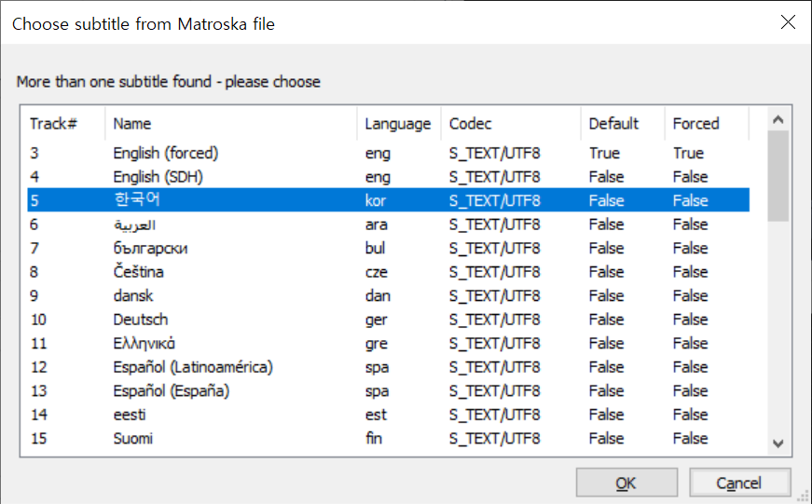Click Default 'False' in track 7 row
This screenshot has height=504, width=812.
click(606, 249)
